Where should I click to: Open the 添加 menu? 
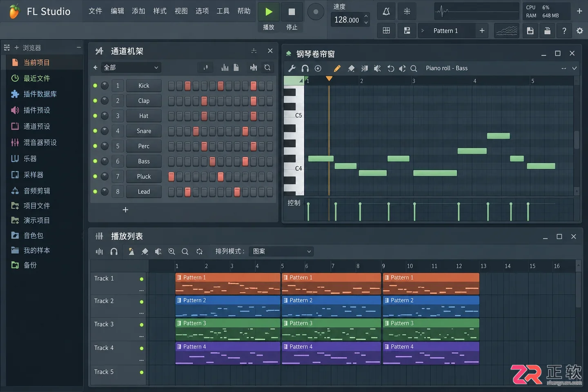click(x=138, y=11)
